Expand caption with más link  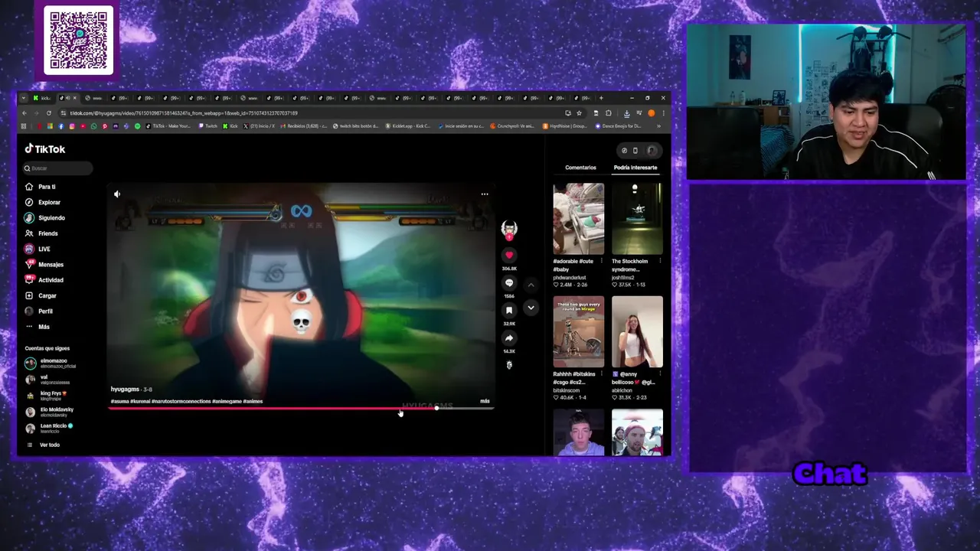coord(485,401)
